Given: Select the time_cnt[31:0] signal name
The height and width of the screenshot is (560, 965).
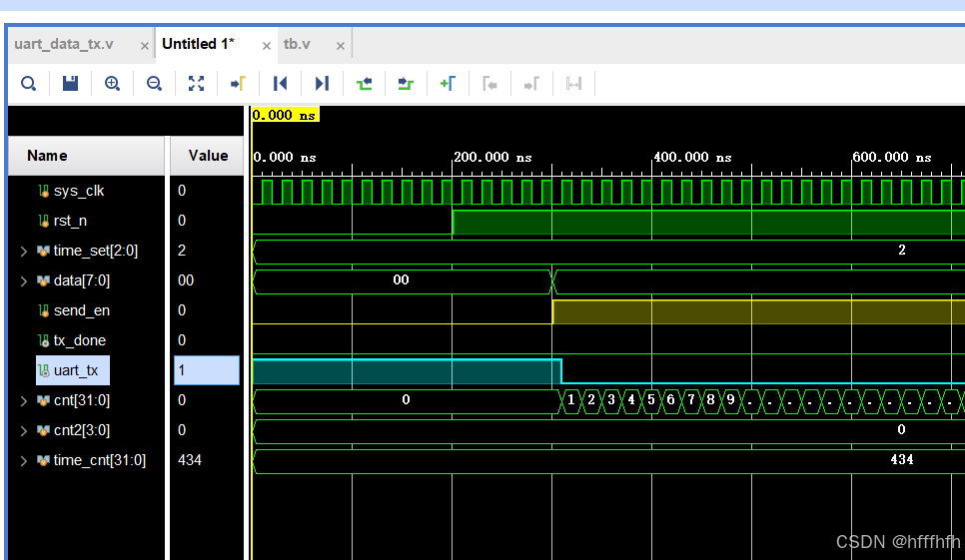Looking at the screenshot, I should pos(99,460).
